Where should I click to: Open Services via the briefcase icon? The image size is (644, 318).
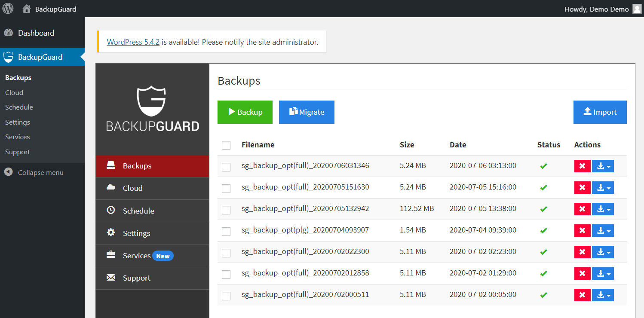(x=111, y=255)
